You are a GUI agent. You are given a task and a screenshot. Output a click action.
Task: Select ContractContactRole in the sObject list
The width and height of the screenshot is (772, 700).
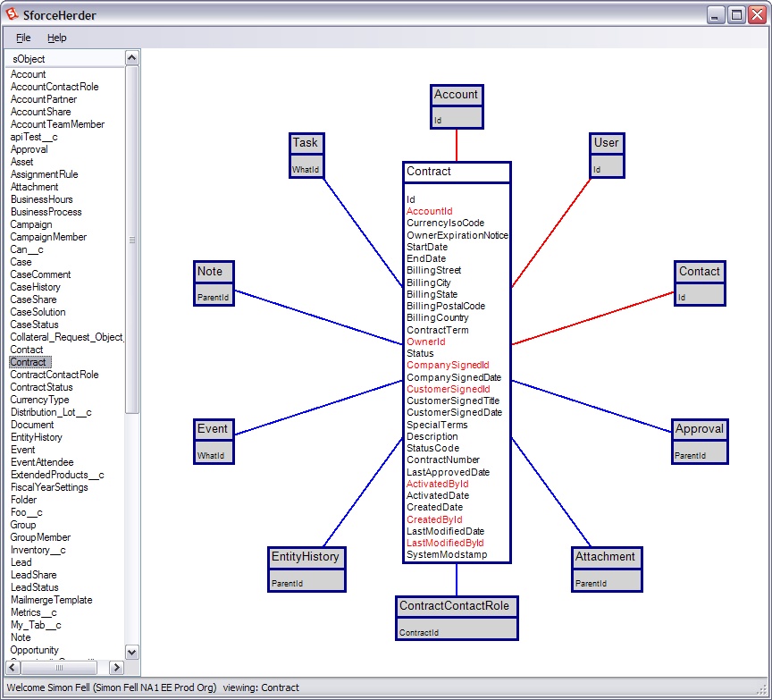coord(55,375)
